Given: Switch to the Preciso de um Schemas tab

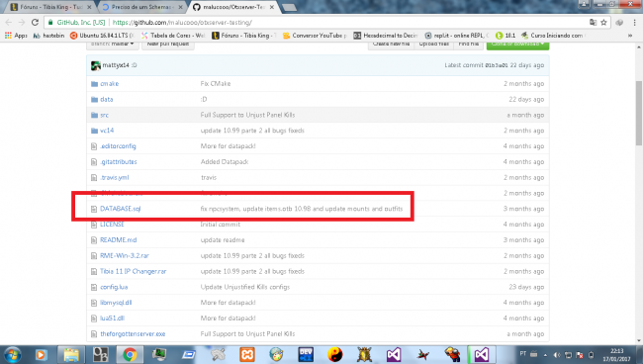Looking at the screenshot, I should pos(142,7).
